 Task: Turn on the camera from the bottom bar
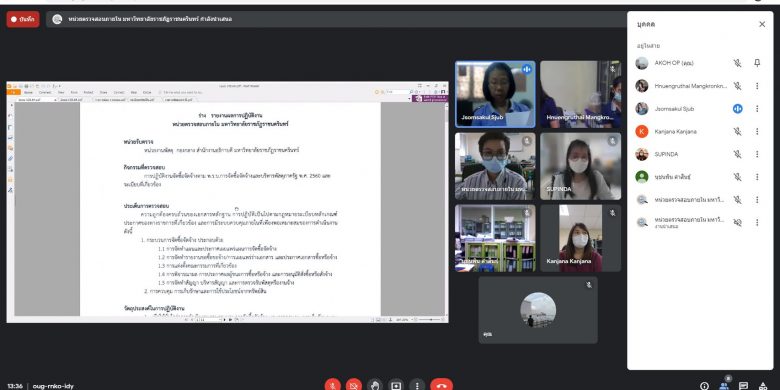point(354,386)
